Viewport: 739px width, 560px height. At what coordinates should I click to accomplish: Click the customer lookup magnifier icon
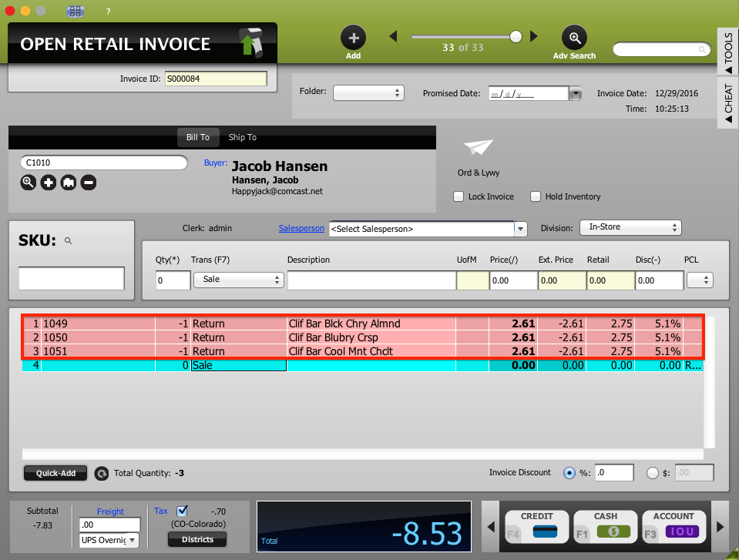click(28, 183)
